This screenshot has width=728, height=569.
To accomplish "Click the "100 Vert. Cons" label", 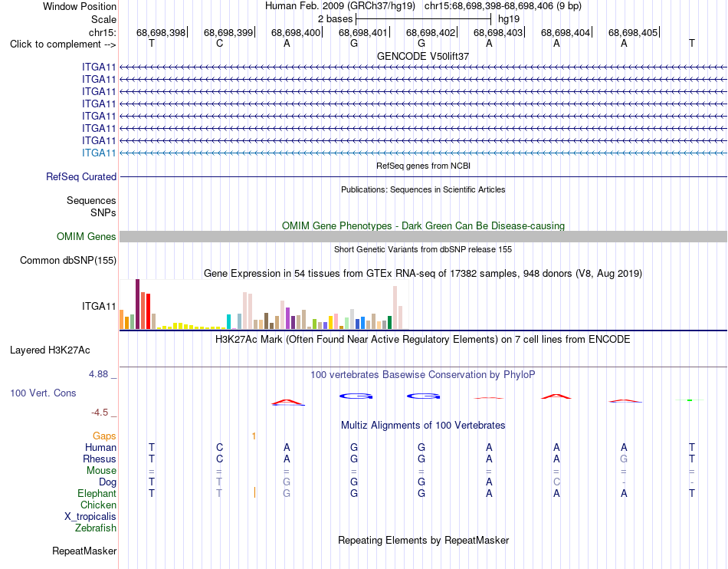I will point(43,393).
